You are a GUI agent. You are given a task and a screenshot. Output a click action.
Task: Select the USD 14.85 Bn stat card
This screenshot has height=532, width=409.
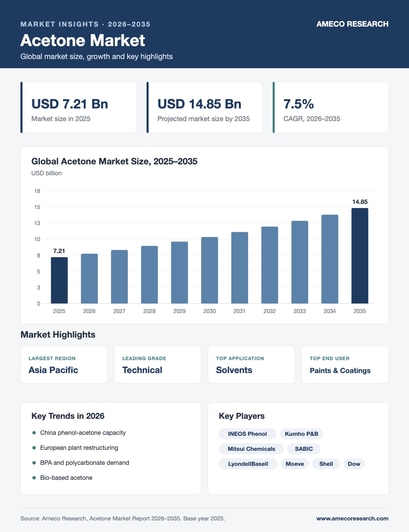point(204,107)
